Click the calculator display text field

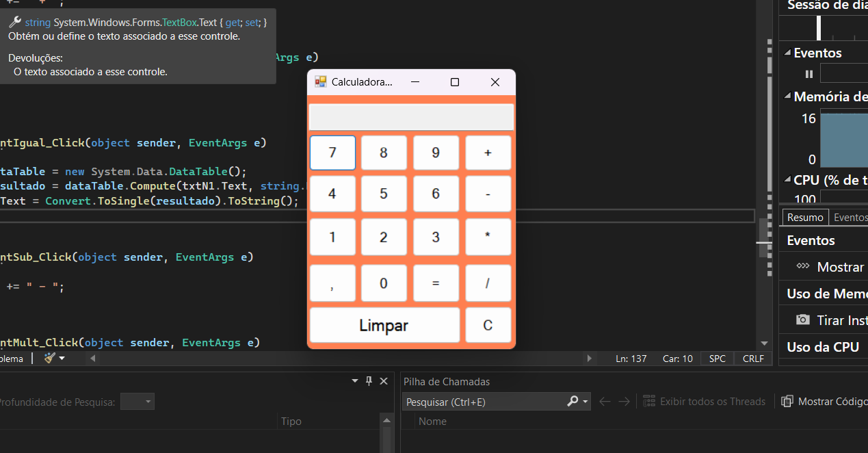(411, 117)
